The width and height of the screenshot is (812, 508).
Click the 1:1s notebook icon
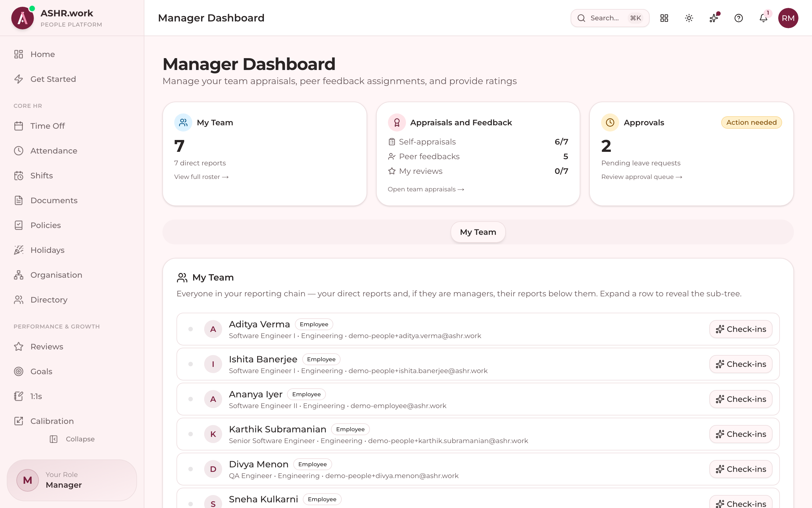[x=19, y=397]
